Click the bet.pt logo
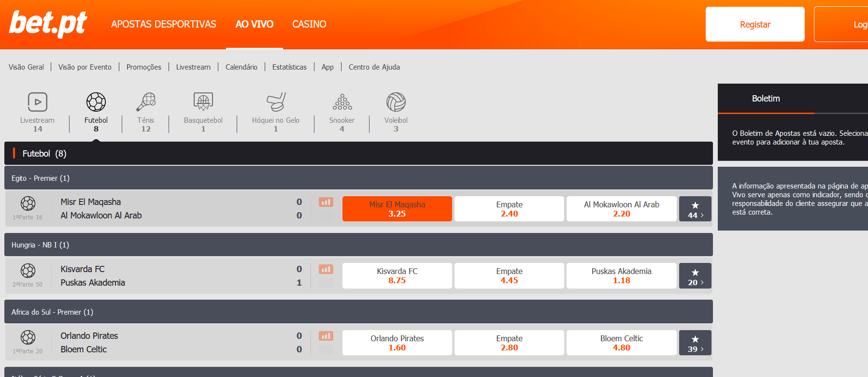 click(x=48, y=24)
